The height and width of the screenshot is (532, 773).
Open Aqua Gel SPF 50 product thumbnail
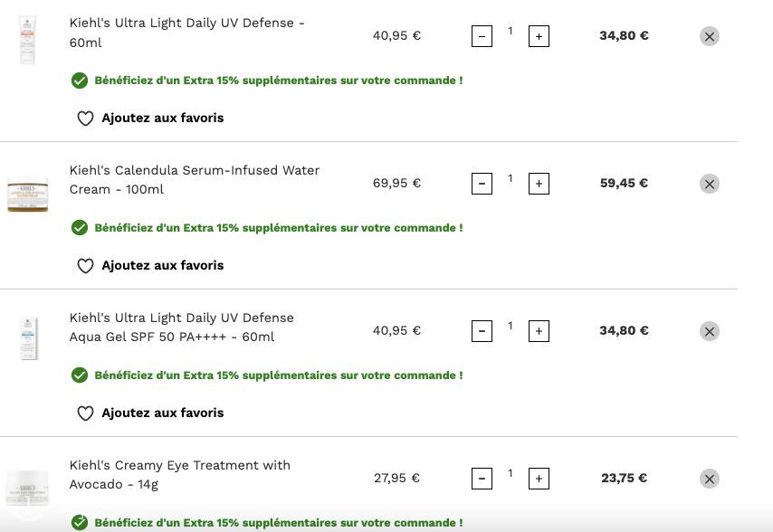click(x=28, y=337)
